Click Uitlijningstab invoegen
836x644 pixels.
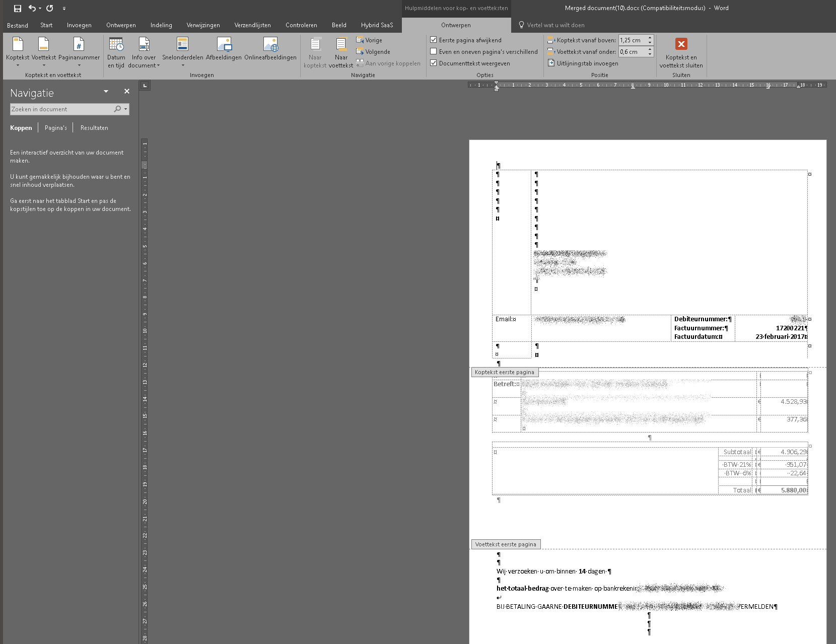(x=587, y=63)
